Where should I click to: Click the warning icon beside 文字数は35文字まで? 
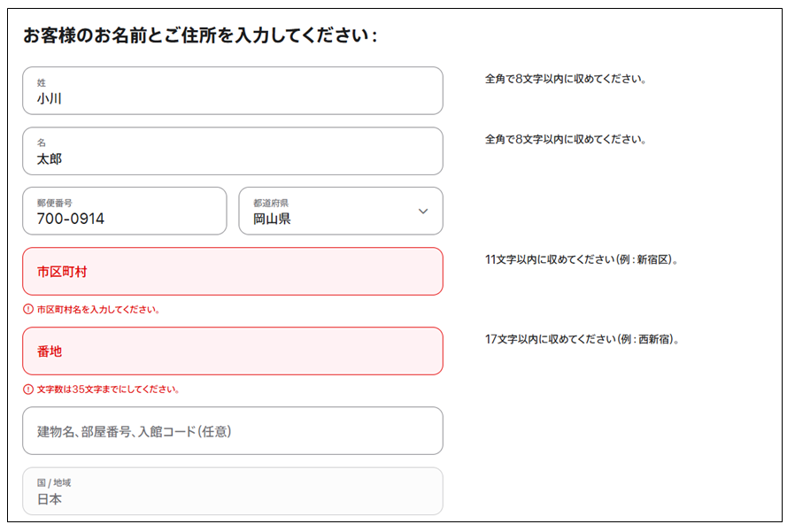coord(28,389)
